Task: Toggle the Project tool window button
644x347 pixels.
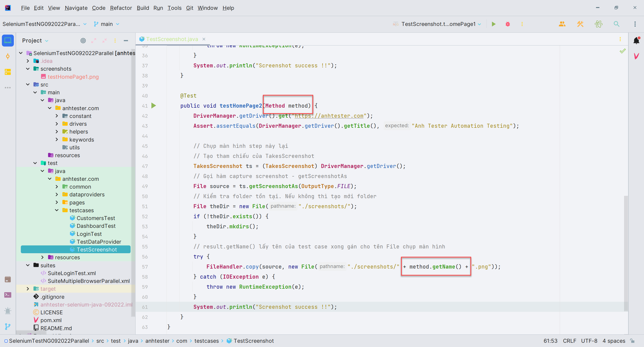Action: 8,40
